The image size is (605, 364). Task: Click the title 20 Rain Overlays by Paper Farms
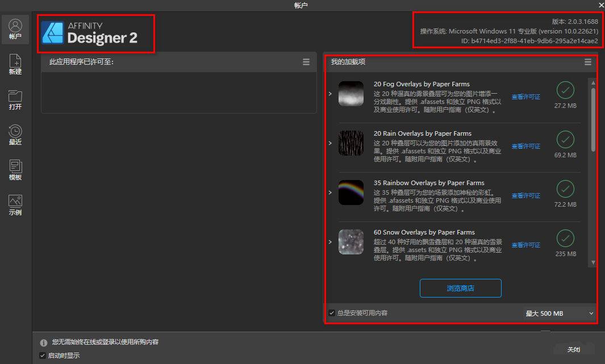click(x=423, y=133)
